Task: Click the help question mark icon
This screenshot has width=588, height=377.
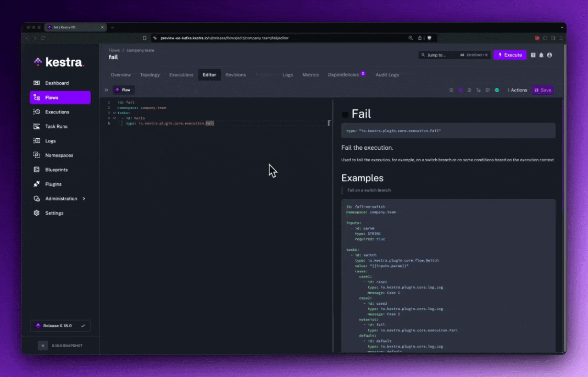Action: coord(533,55)
